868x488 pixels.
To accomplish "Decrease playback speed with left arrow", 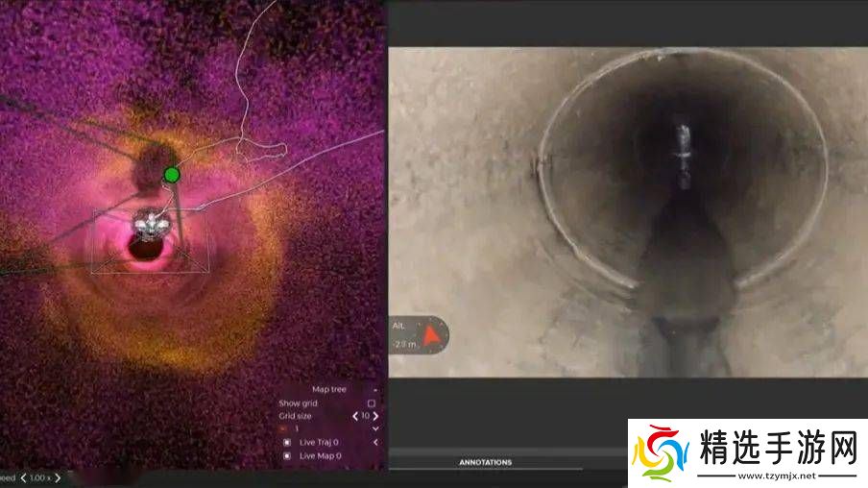I will click(23, 477).
